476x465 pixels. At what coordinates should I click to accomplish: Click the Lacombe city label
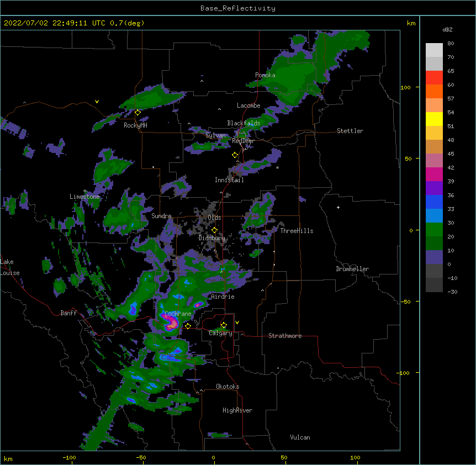point(248,105)
